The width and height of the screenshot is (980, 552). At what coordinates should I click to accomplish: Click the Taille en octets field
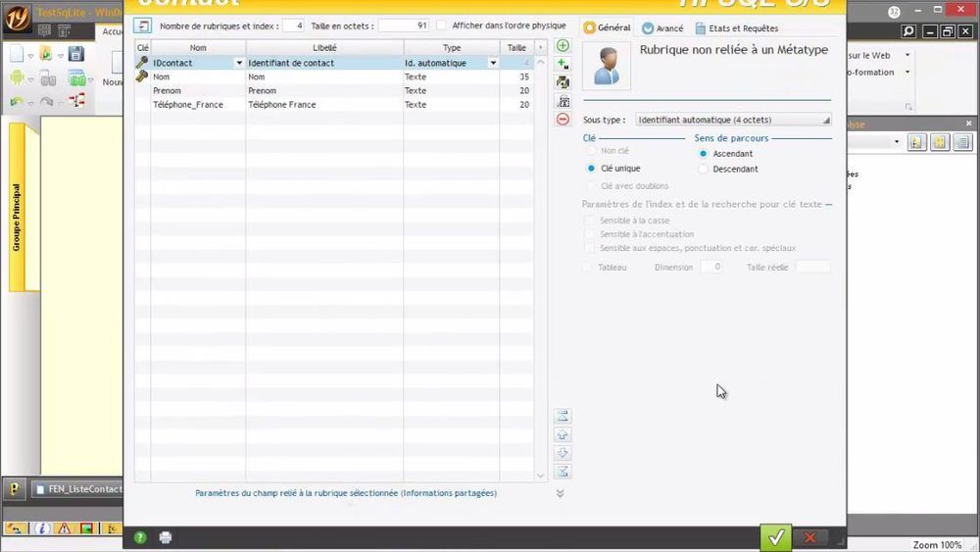404,25
